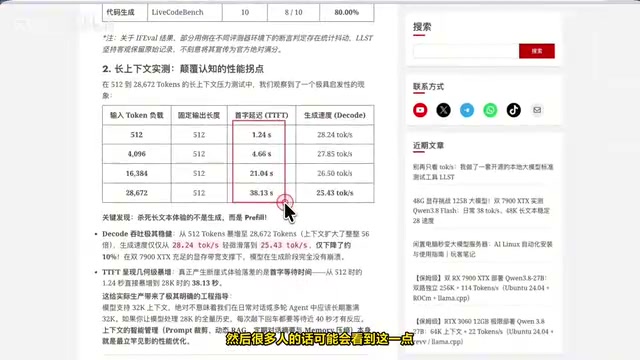Open the X (Twitter) contact icon
This screenshot has width=640, height=360.
(x=443, y=110)
